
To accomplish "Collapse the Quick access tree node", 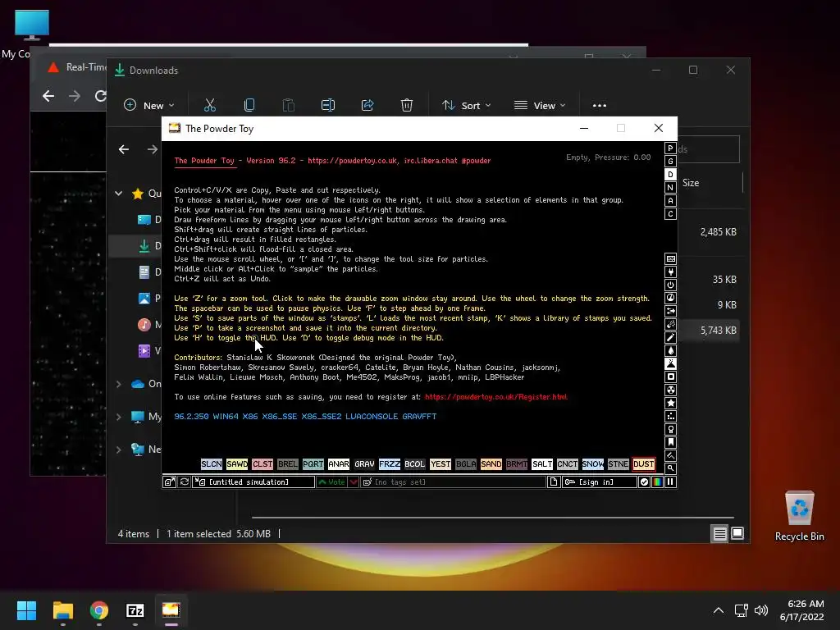I will (118, 194).
